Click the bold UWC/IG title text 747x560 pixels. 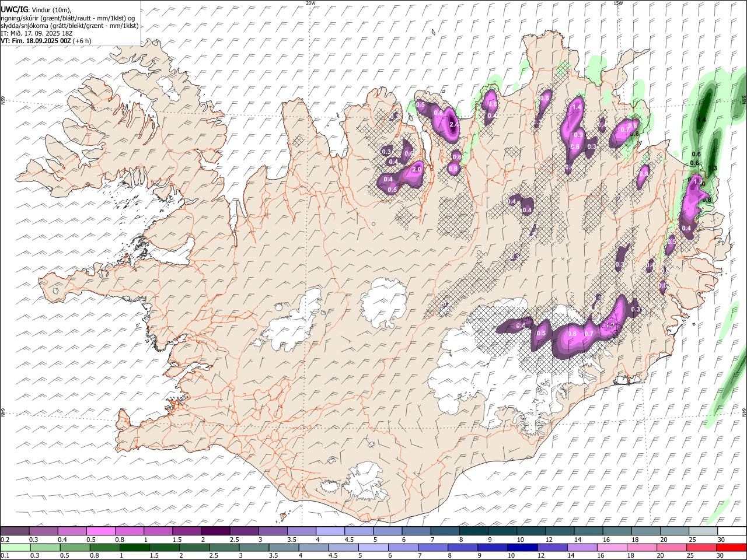click(14, 9)
